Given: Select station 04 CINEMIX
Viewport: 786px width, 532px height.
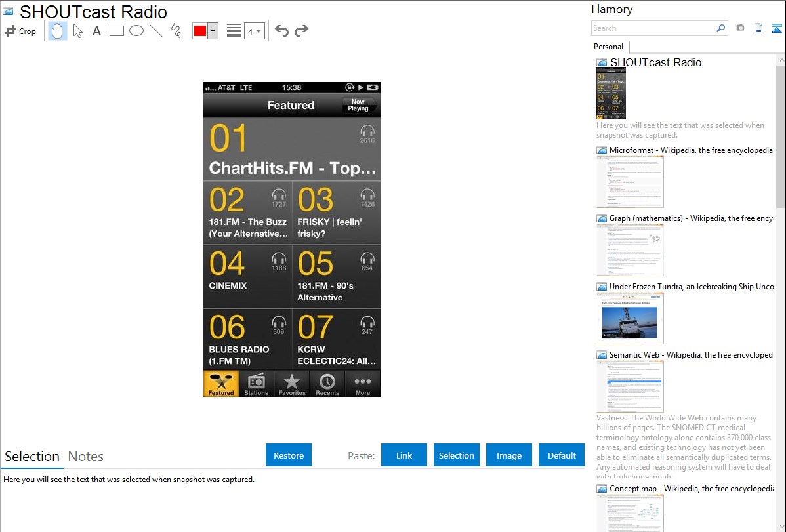Looking at the screenshot, I should click(x=247, y=277).
